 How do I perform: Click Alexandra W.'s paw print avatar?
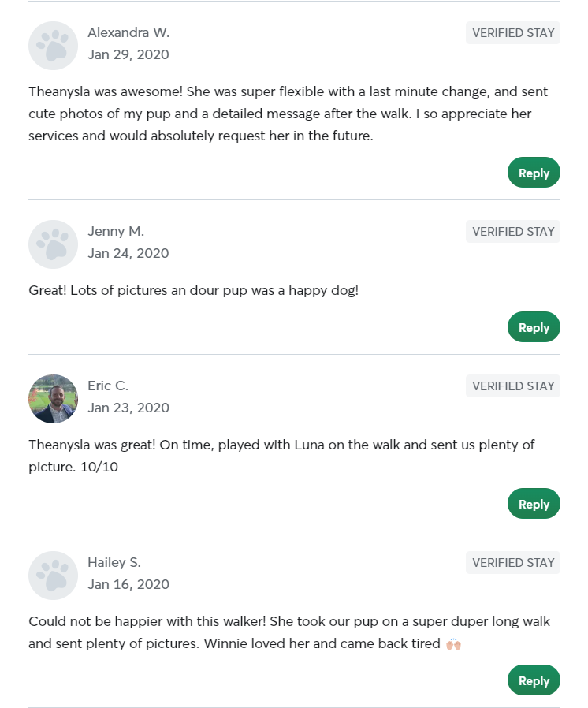53,46
